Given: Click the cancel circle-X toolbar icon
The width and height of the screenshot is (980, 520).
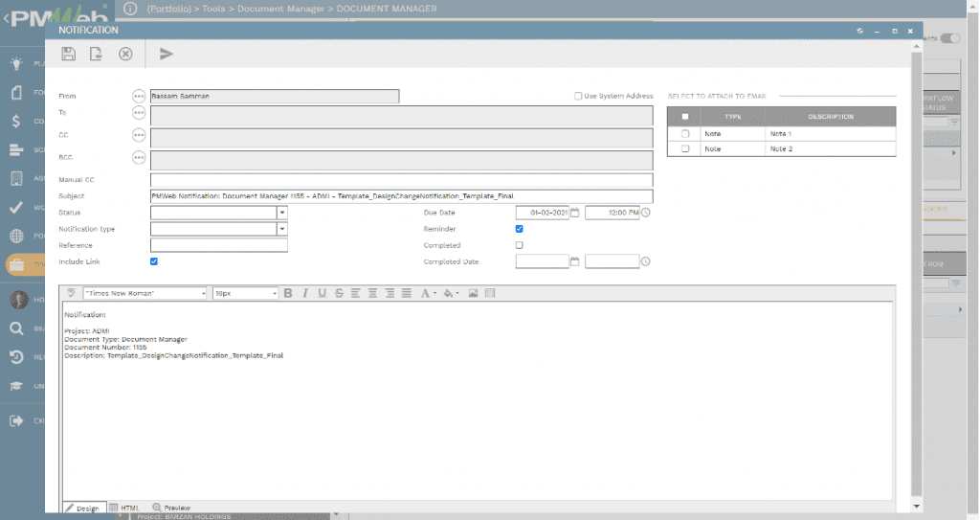Looking at the screenshot, I should (125, 54).
